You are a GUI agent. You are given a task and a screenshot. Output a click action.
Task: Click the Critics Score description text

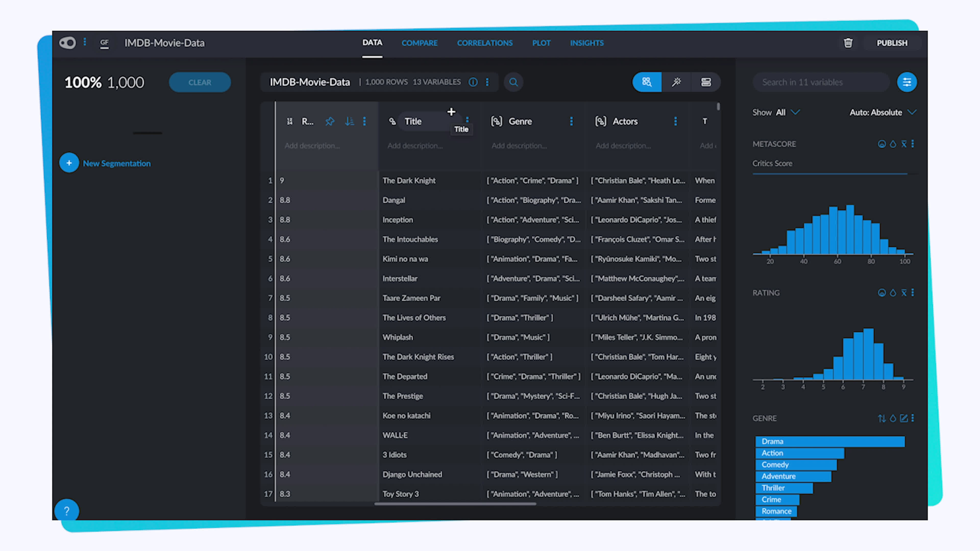[x=772, y=164]
